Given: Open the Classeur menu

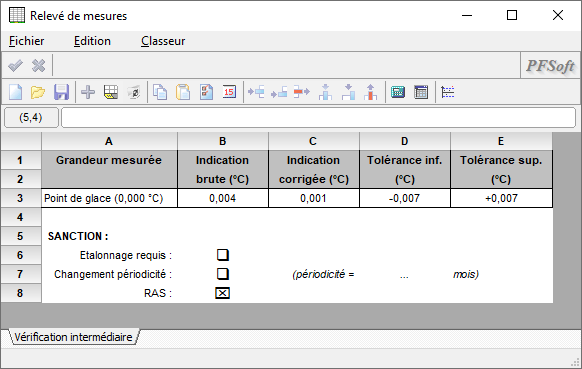Looking at the screenshot, I should (x=163, y=41).
